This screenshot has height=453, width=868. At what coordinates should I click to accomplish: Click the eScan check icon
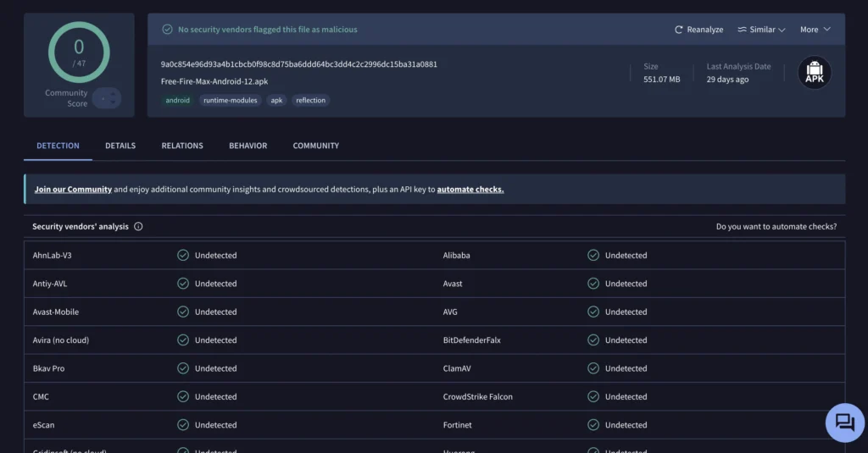pos(183,425)
